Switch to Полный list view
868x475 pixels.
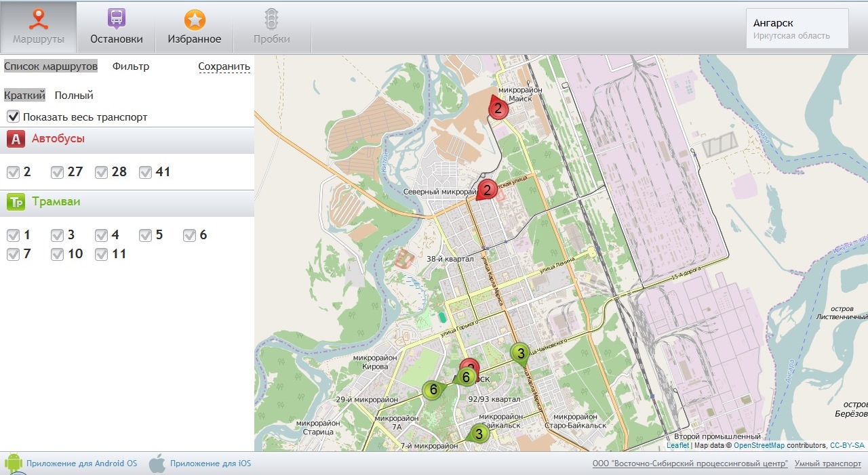(x=74, y=96)
